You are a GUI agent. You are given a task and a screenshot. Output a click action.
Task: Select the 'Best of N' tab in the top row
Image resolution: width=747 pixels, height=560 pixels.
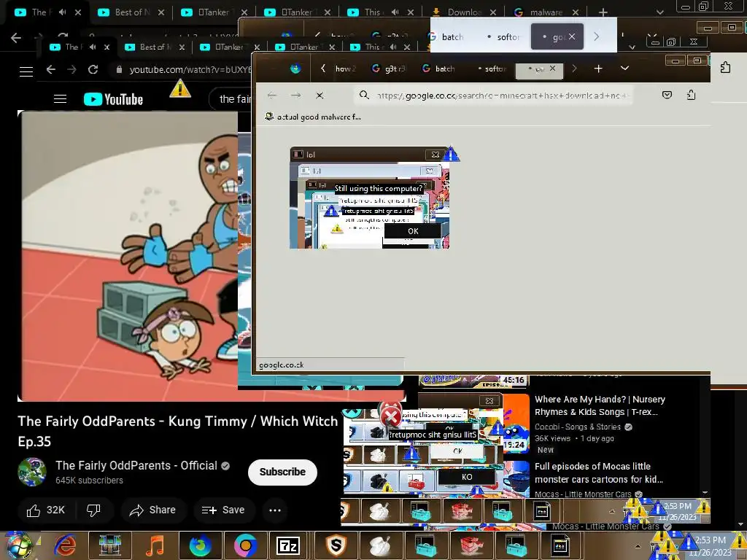[133, 12]
